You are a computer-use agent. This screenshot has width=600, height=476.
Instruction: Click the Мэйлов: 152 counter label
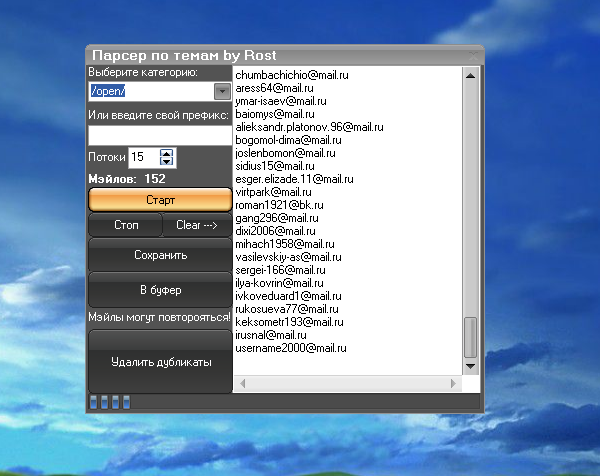click(127, 179)
